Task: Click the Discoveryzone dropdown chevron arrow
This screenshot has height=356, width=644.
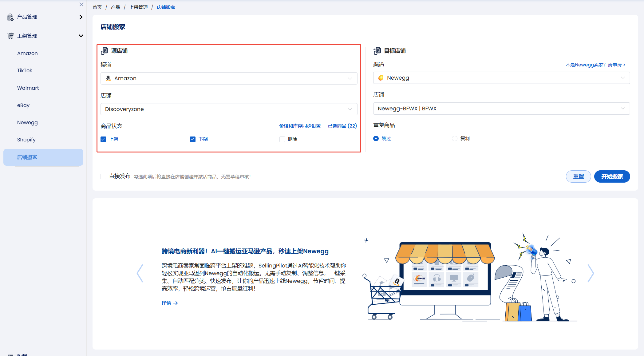Action: pyautogui.click(x=350, y=109)
